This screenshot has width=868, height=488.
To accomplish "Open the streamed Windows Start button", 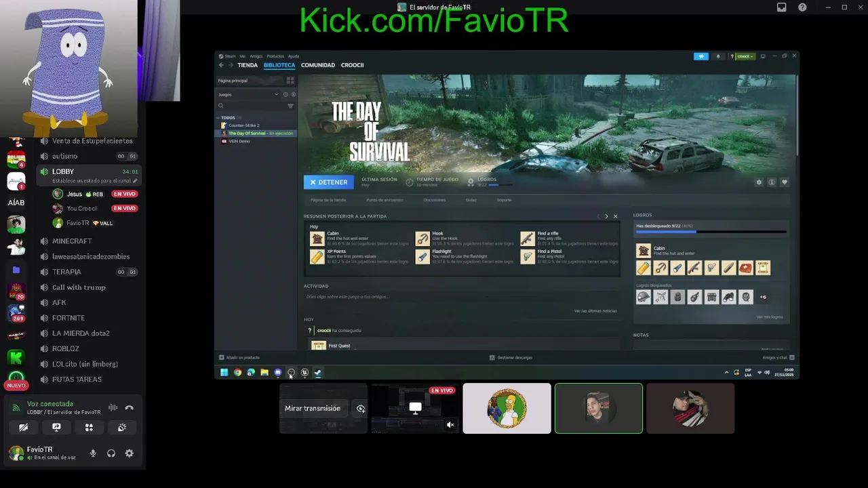I will [224, 372].
